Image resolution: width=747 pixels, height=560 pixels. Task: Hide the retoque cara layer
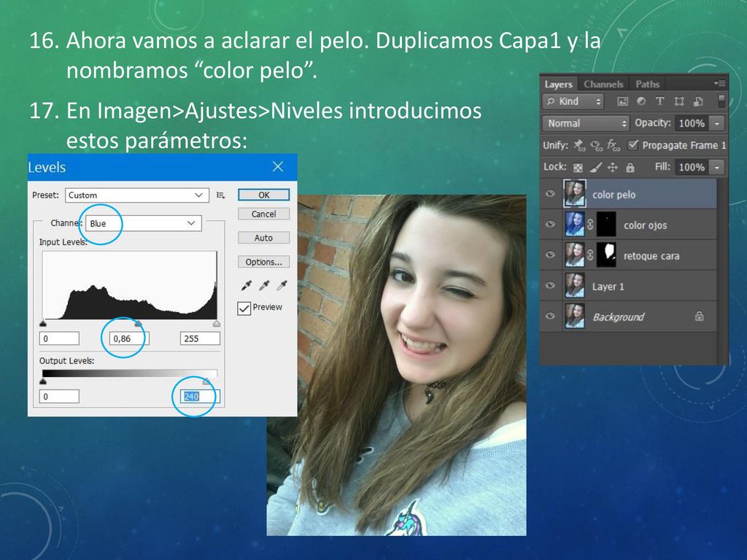[x=550, y=254]
